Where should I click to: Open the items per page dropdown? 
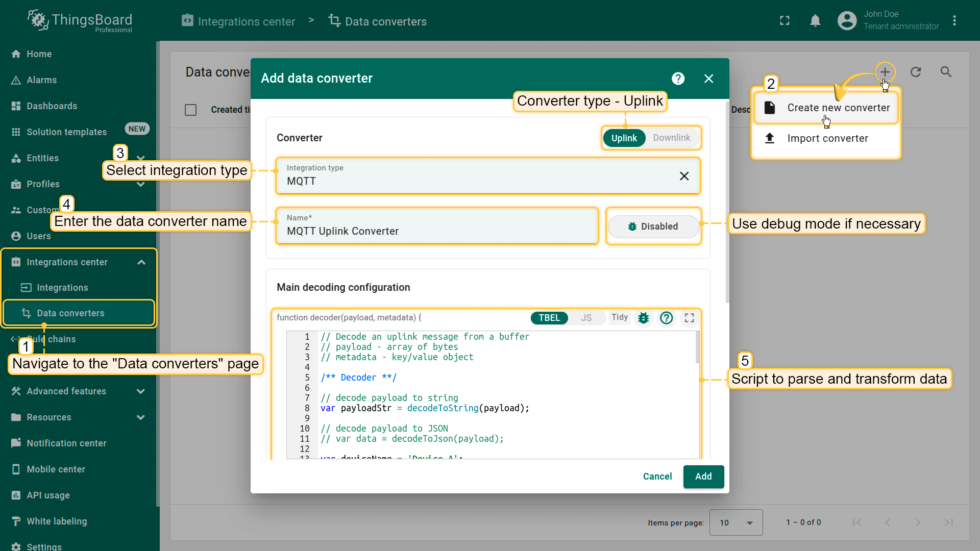click(736, 522)
